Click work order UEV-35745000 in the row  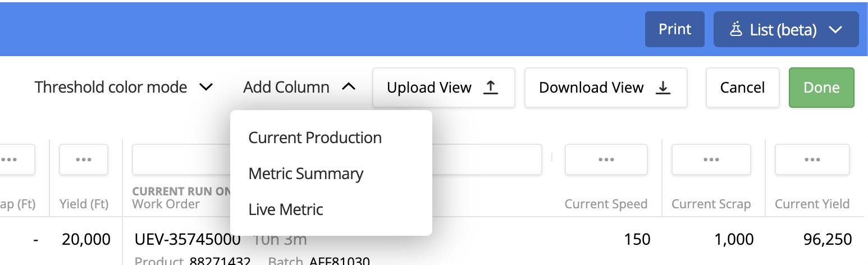tap(188, 240)
